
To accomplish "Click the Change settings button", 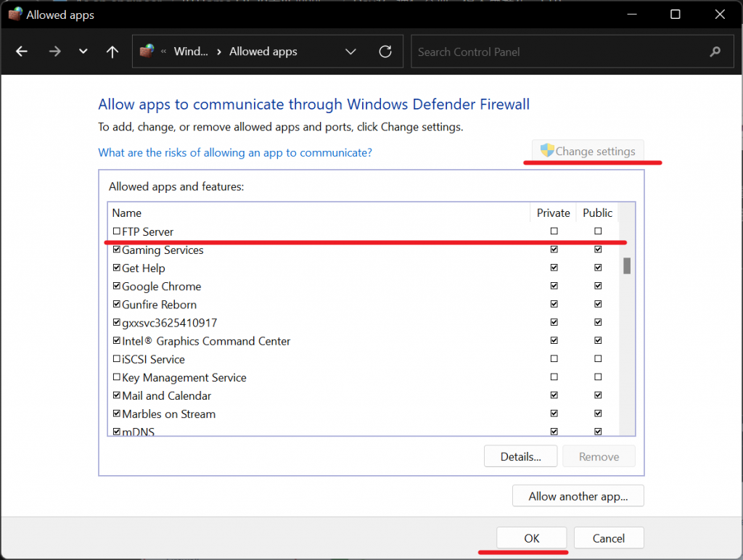I will tap(588, 151).
